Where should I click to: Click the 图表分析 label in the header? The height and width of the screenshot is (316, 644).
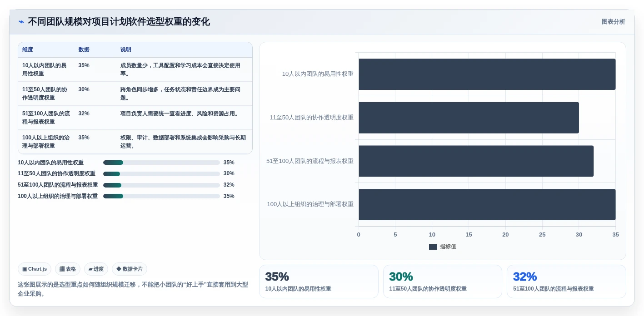click(x=613, y=22)
